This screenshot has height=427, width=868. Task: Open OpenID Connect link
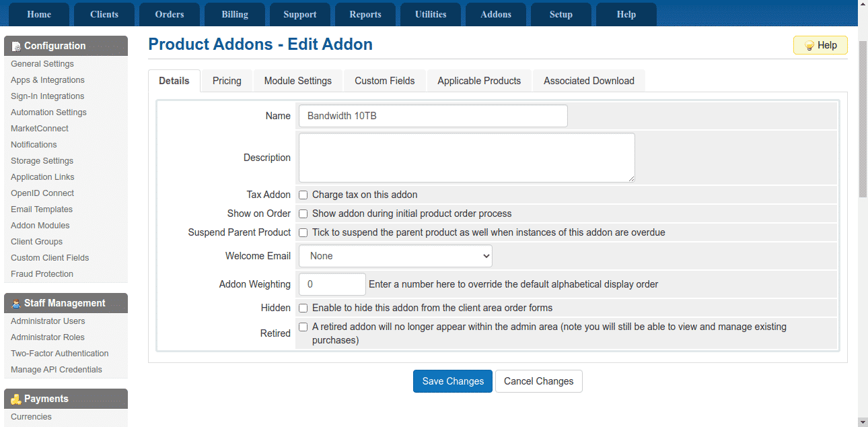42,193
